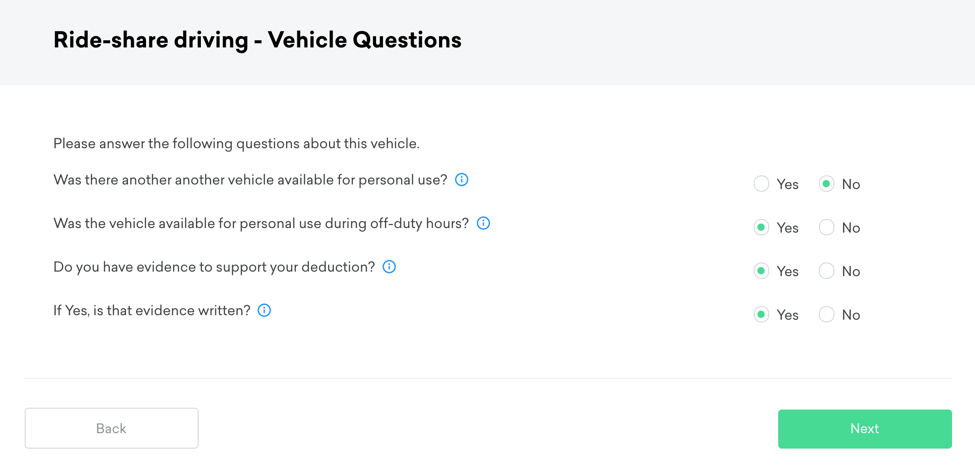This screenshot has width=975, height=467.
Task: Open info icon for another vehicle question
Action: coord(462,180)
